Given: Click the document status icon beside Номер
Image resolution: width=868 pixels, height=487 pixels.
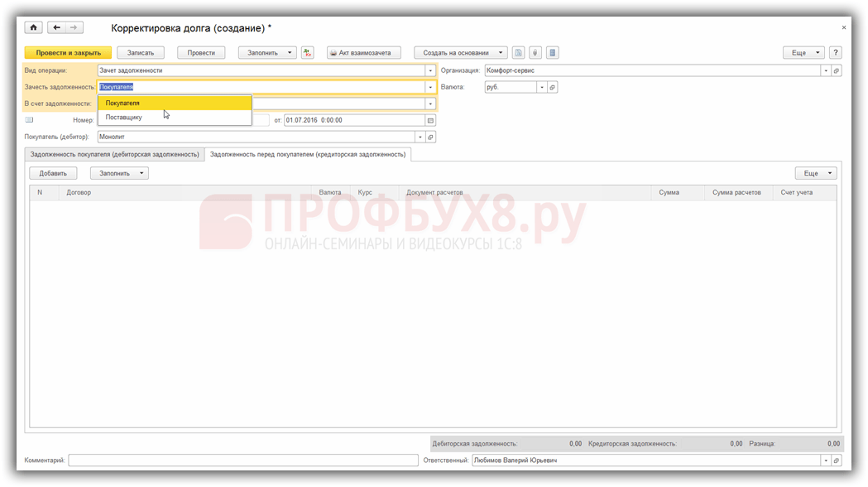Looking at the screenshot, I should click(29, 119).
